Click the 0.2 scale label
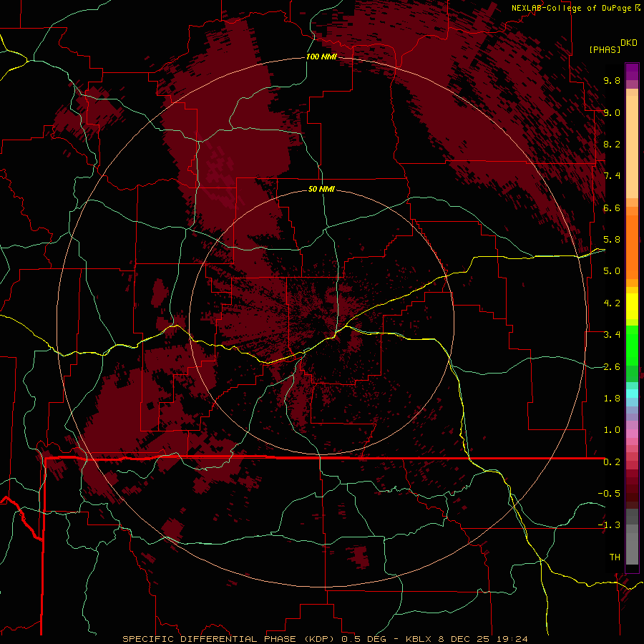The width and height of the screenshot is (644, 644). point(612,462)
